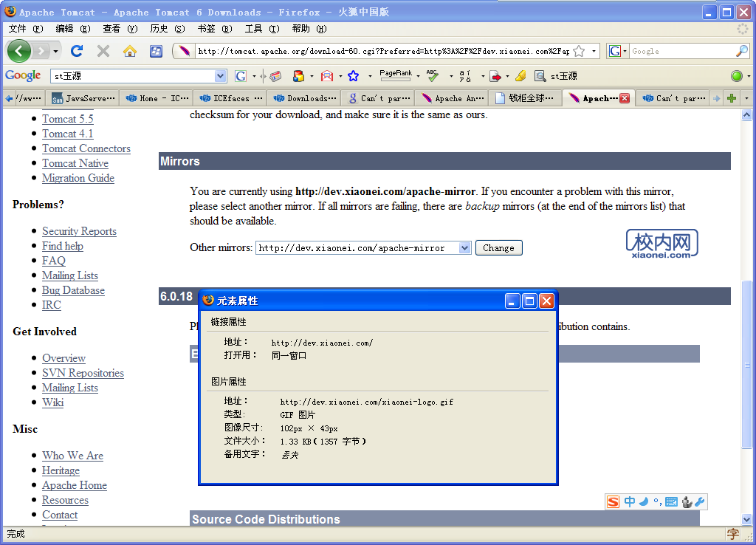The image size is (756, 545).
Task: Expand the Google search engine dropdown
Action: point(625,51)
